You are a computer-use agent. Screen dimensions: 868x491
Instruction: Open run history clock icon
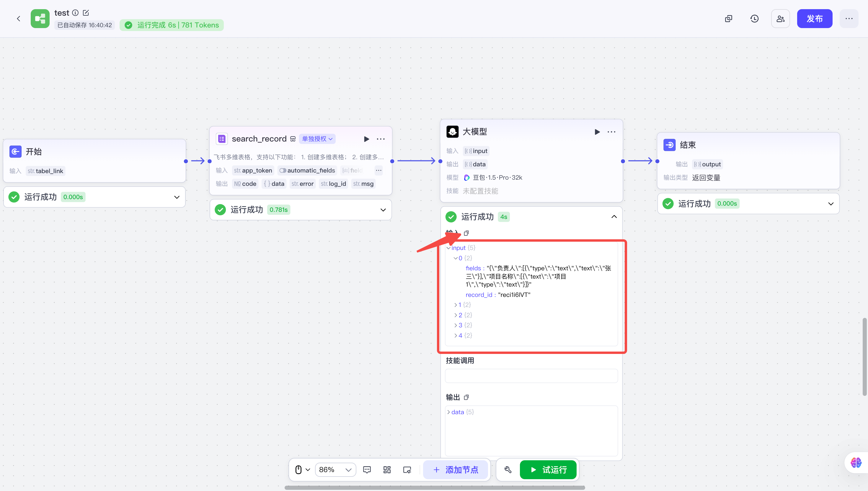pos(754,19)
